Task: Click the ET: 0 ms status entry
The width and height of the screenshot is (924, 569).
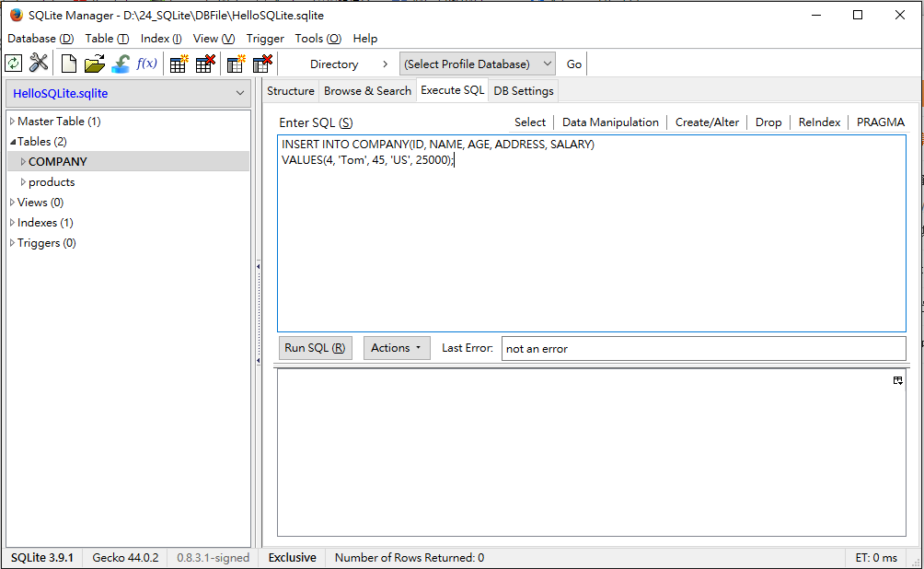Action: point(876,558)
